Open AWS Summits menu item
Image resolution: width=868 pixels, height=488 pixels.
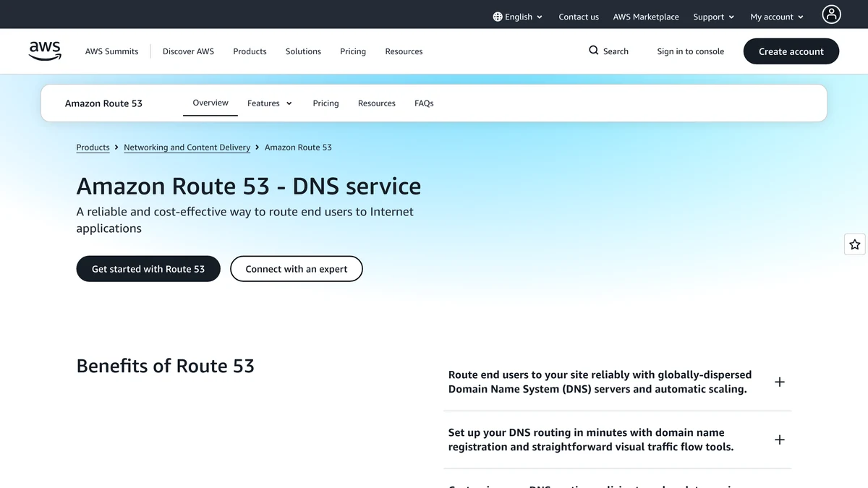[111, 51]
